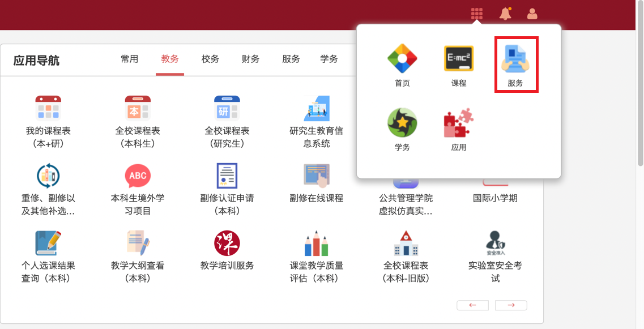Viewport: 644px width, 329px height.
Task: Switch to the 常用 tab
Action: click(x=129, y=59)
